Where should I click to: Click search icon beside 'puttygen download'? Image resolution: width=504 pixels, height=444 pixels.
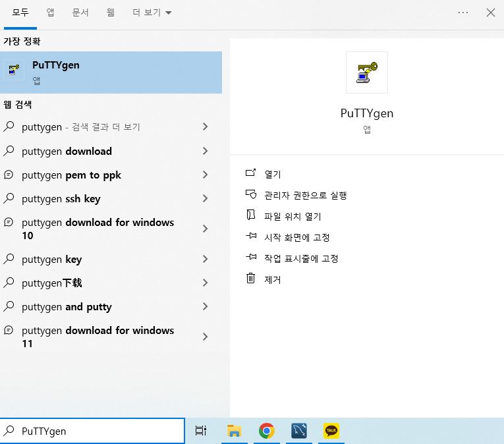[x=9, y=151]
